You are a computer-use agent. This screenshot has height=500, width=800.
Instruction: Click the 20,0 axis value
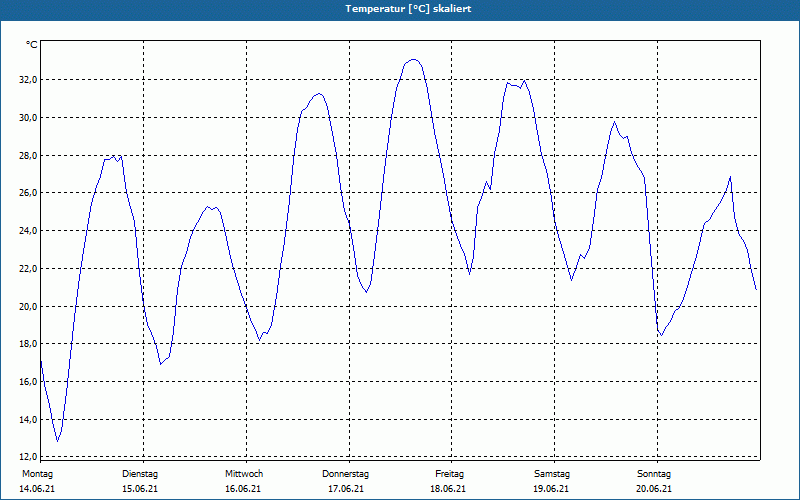(x=28, y=306)
